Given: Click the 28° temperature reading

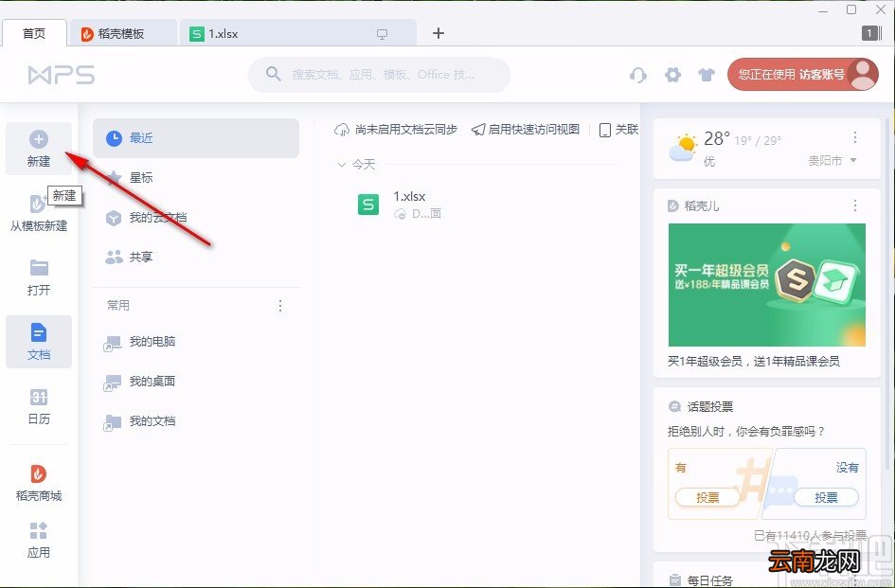Looking at the screenshot, I should 716,138.
